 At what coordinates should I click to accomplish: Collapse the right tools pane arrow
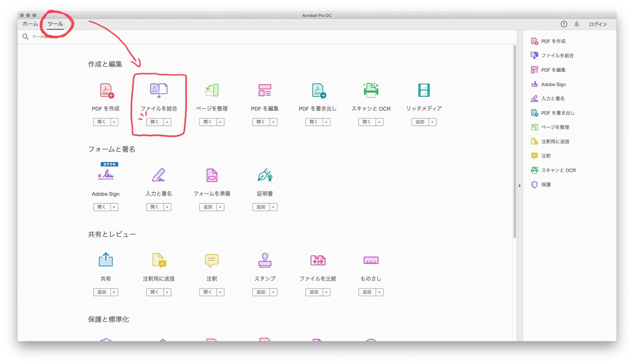520,185
